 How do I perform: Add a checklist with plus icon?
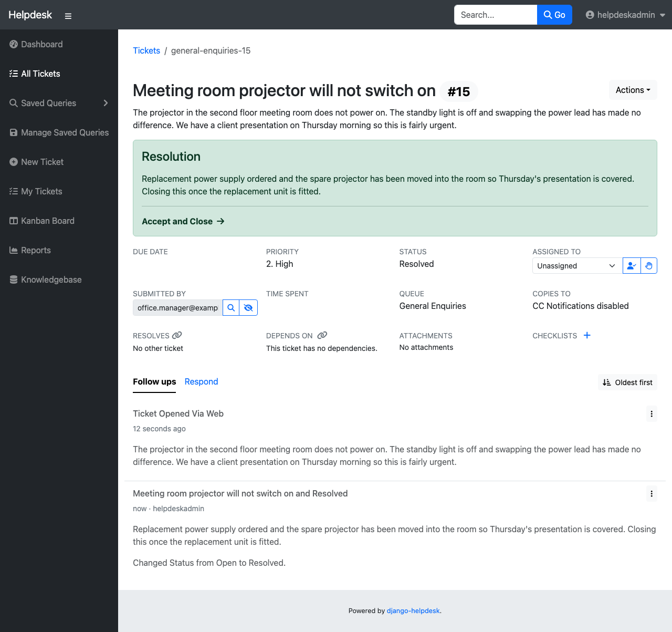coord(587,335)
